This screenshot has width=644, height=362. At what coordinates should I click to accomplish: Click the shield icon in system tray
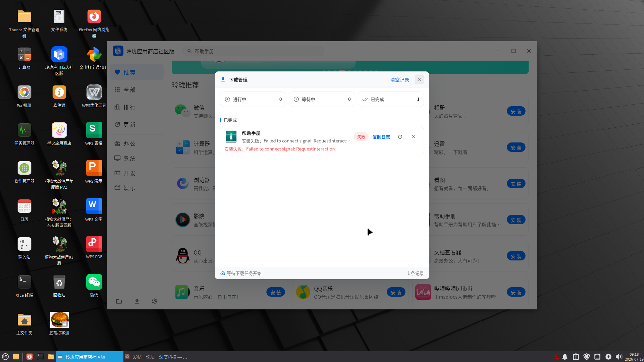(587, 357)
